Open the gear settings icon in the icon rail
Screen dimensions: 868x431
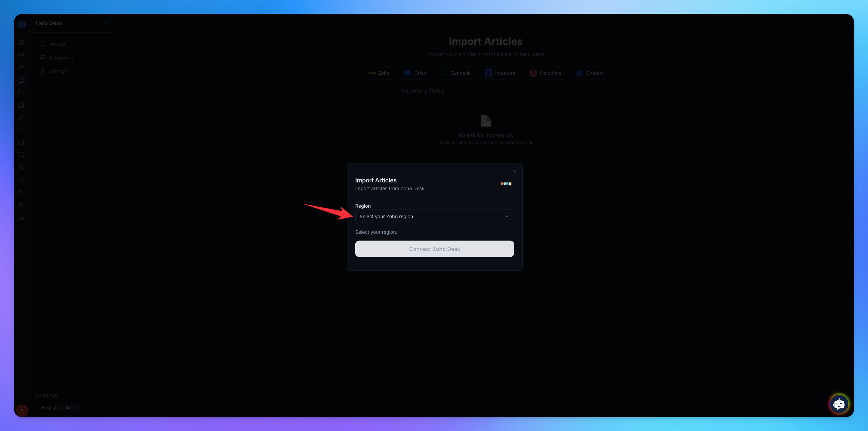[x=21, y=168]
